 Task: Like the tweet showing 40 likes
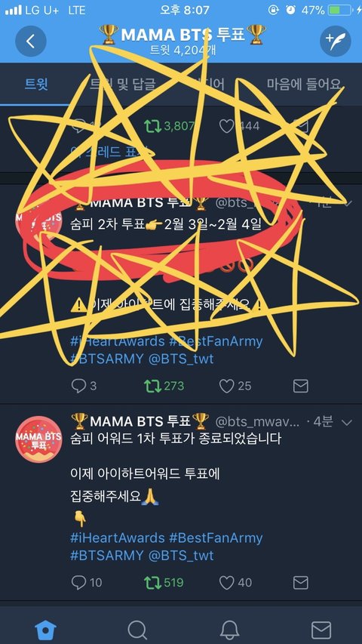tap(235, 582)
